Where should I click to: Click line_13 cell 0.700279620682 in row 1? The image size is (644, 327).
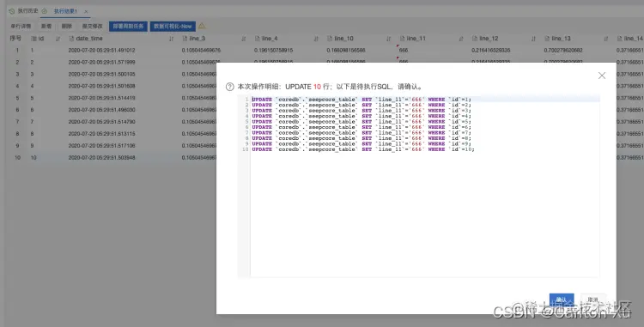pos(563,51)
